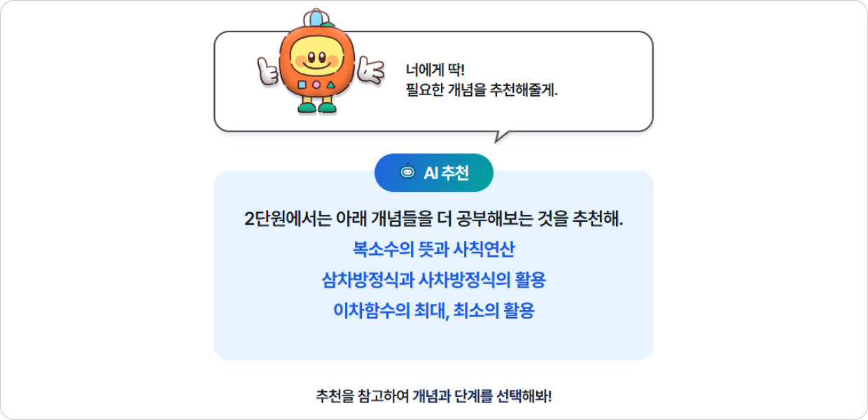Click empty area of light blue recommendation panel
Screen dimensions: 868x420
coord(434,340)
